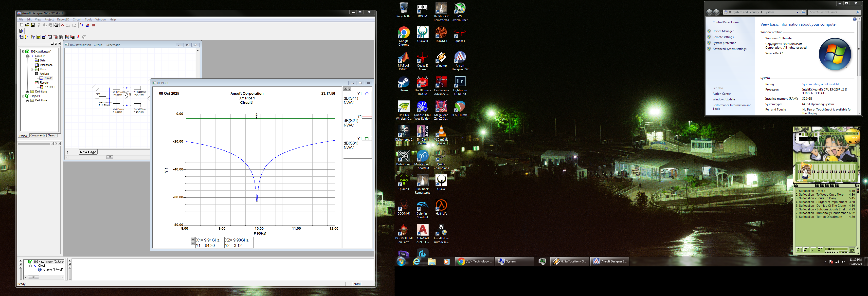Click the Winamp 1K equalizer band slider
The image size is (868, 296).
pyautogui.click(x=831, y=172)
